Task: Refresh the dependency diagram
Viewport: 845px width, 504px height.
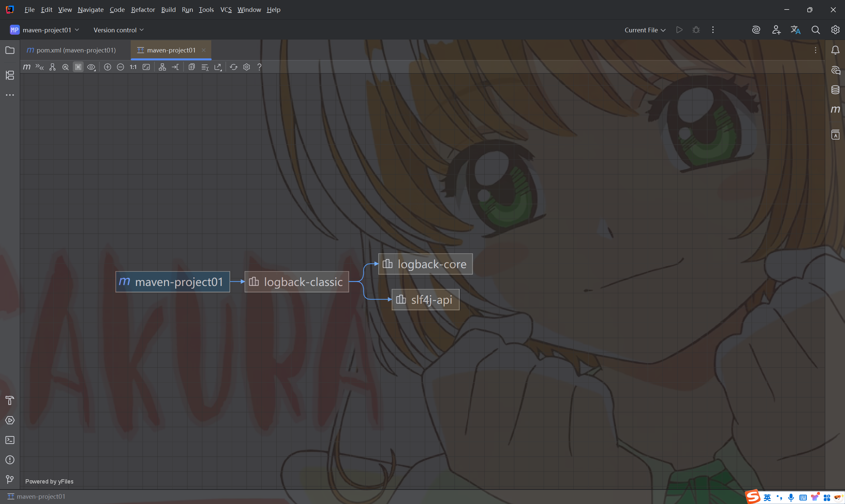Action: pyautogui.click(x=233, y=67)
